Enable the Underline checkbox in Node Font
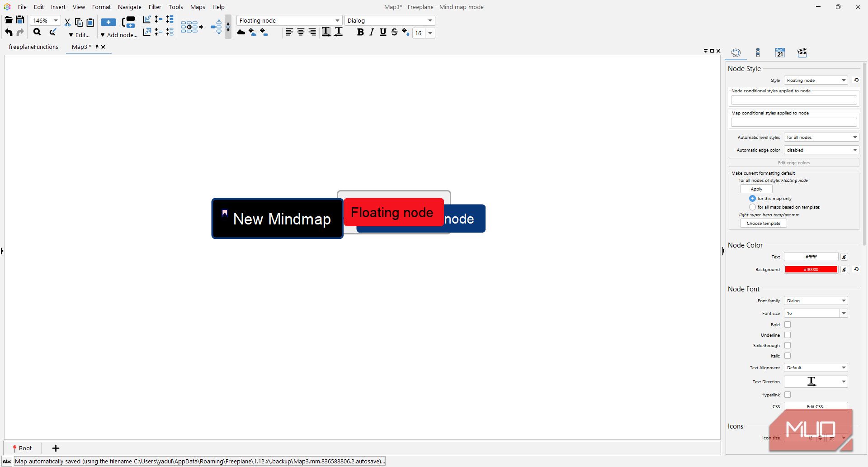Screen dimensions: 868x467 788,335
